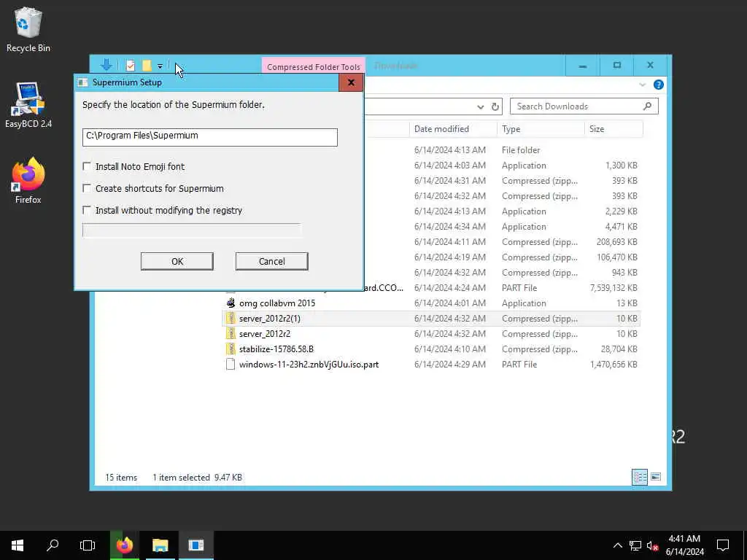
Task: Open the Compressed Folder Tools ribbon tab
Action: 314,66
